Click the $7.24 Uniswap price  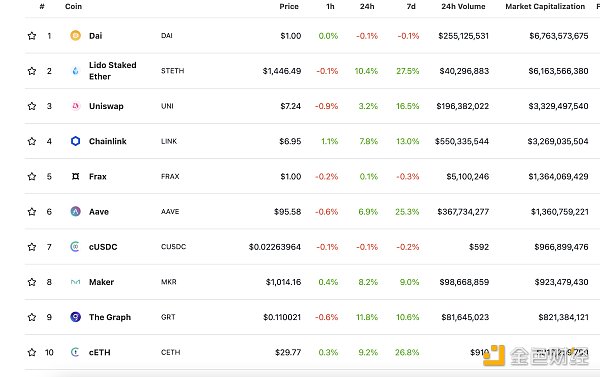tap(291, 106)
